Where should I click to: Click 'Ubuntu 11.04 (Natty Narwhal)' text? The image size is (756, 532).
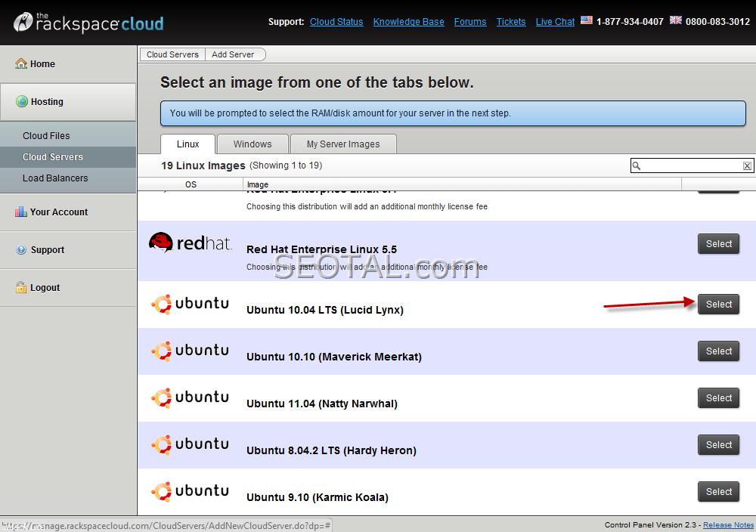point(322,404)
